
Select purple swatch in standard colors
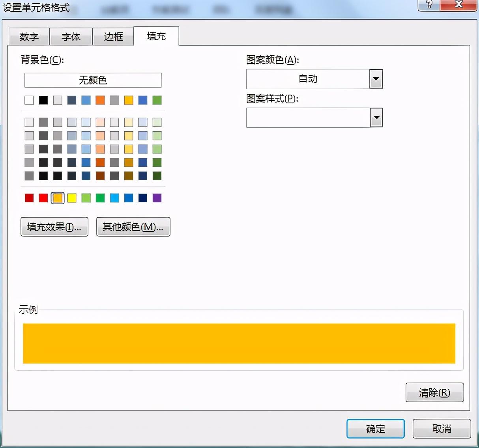tap(157, 198)
